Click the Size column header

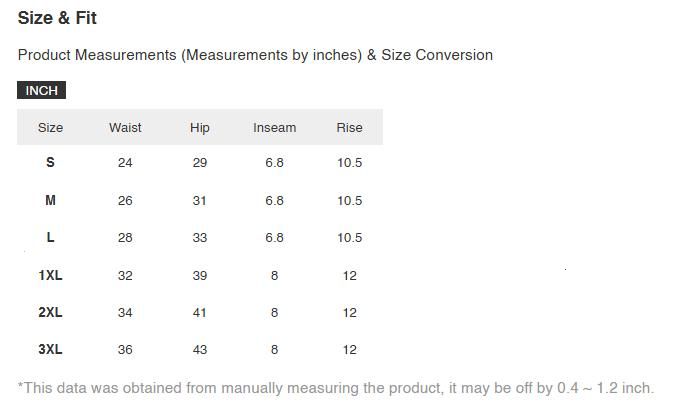click(x=50, y=128)
